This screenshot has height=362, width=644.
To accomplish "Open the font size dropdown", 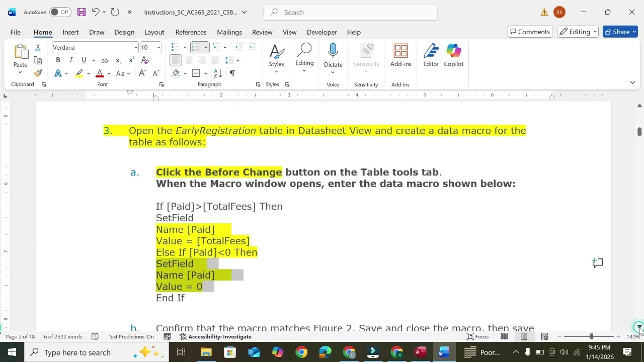I will [x=158, y=47].
